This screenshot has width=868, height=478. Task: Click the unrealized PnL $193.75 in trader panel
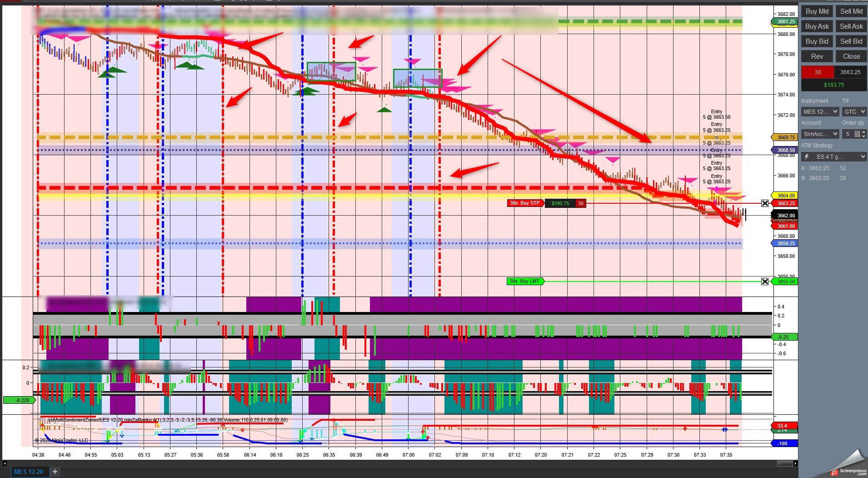[x=834, y=85]
